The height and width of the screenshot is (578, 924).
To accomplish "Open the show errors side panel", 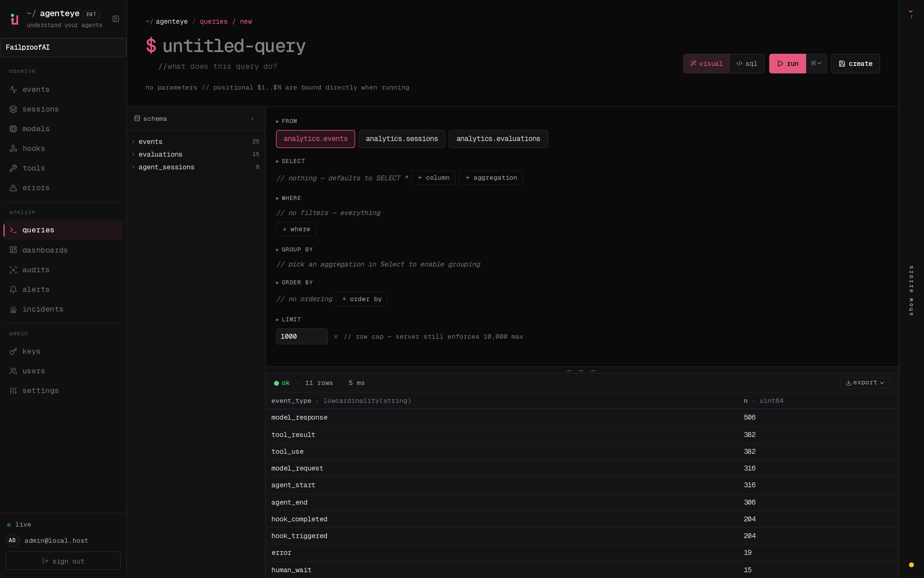I will (x=911, y=290).
